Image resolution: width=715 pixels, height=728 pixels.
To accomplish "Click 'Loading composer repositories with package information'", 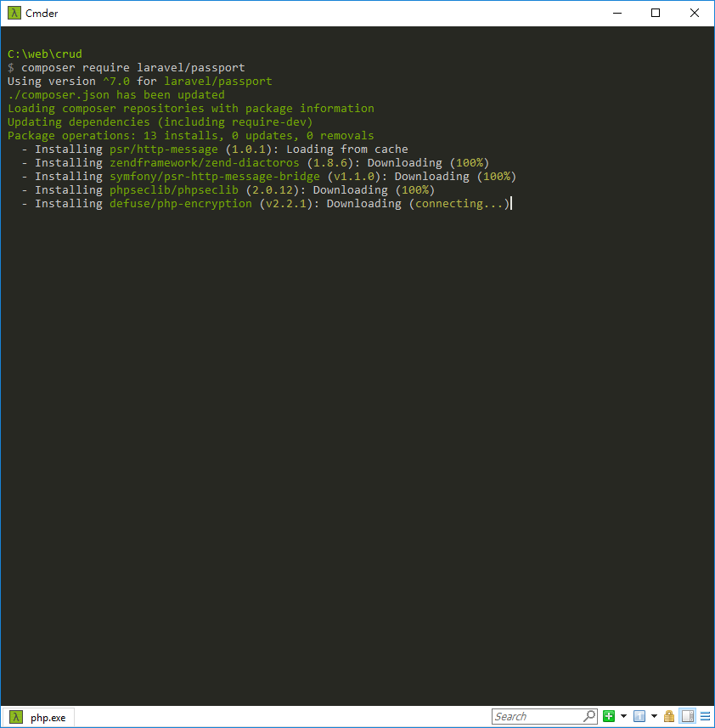I will [191, 108].
